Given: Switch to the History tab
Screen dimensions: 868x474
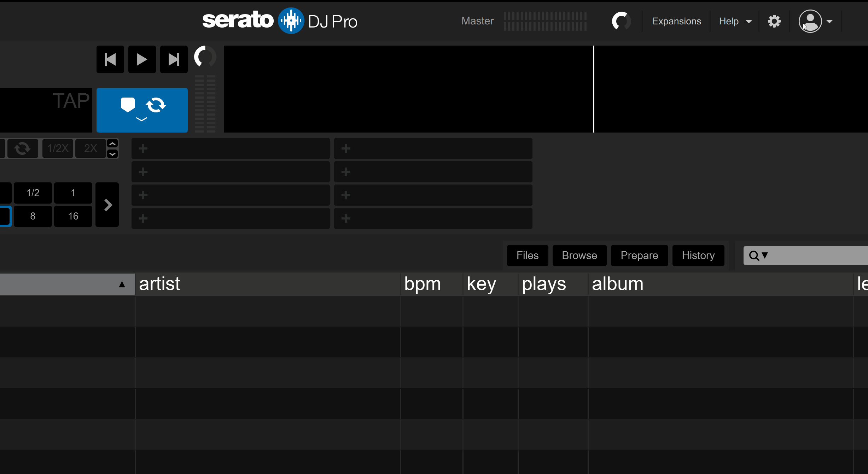Looking at the screenshot, I should pos(698,255).
